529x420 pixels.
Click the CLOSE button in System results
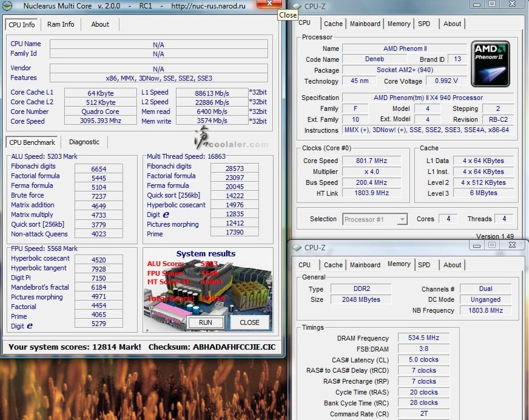pyautogui.click(x=249, y=322)
